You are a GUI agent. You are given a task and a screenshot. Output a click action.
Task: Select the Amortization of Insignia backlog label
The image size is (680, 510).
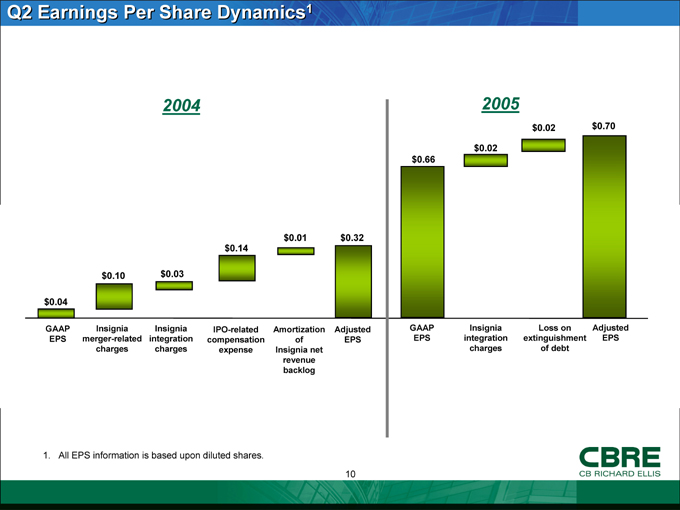click(x=298, y=349)
